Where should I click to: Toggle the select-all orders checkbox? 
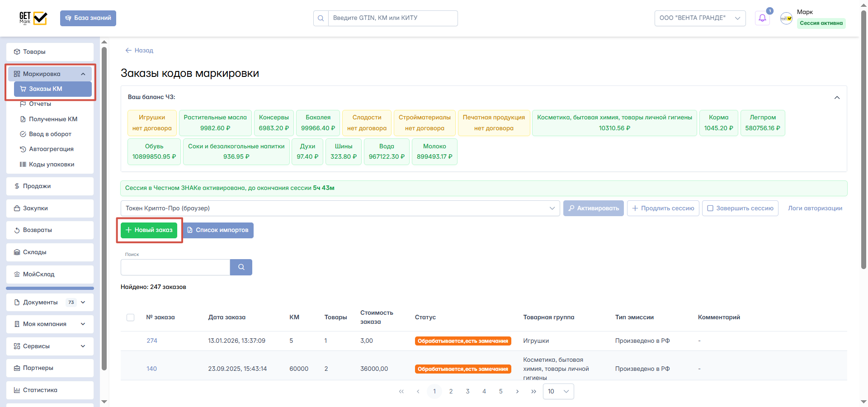pos(131,317)
